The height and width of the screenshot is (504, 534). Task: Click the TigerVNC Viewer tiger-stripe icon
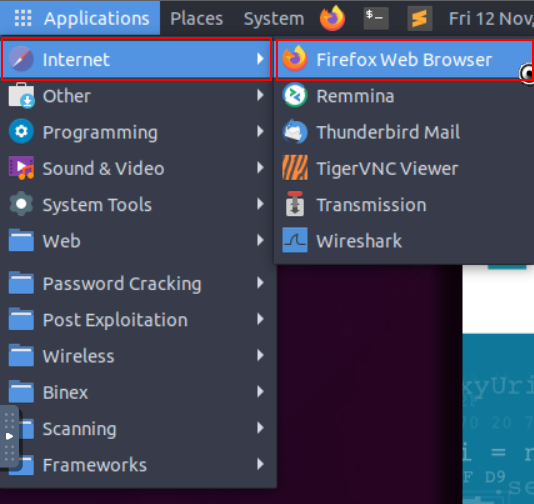pyautogui.click(x=295, y=168)
